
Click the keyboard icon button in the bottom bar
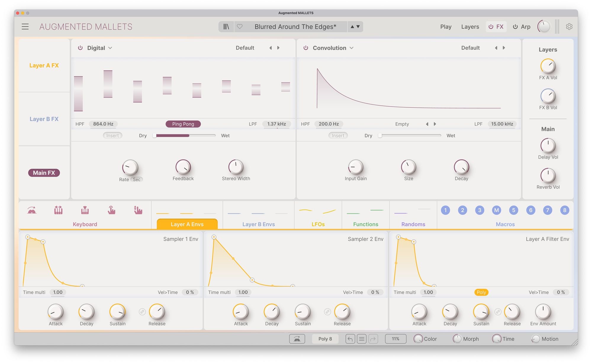[x=297, y=339]
